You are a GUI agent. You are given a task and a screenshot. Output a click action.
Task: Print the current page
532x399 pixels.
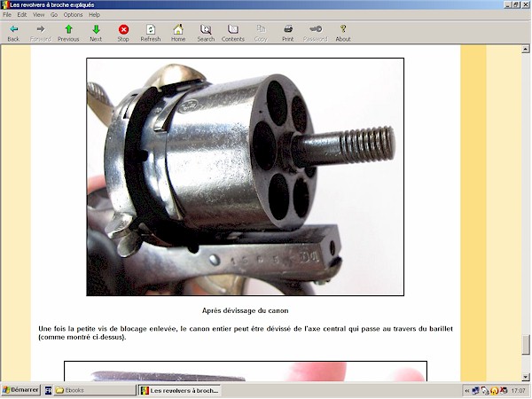288,33
